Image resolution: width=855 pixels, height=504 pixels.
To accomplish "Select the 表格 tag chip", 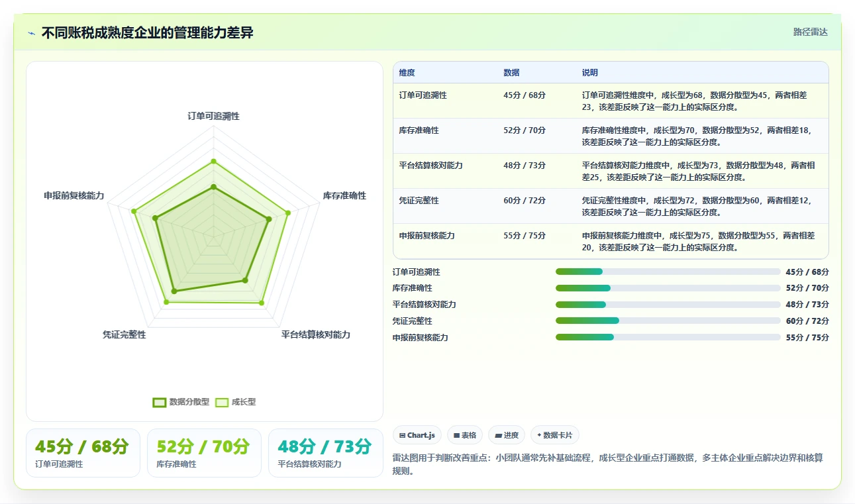I will coord(465,435).
